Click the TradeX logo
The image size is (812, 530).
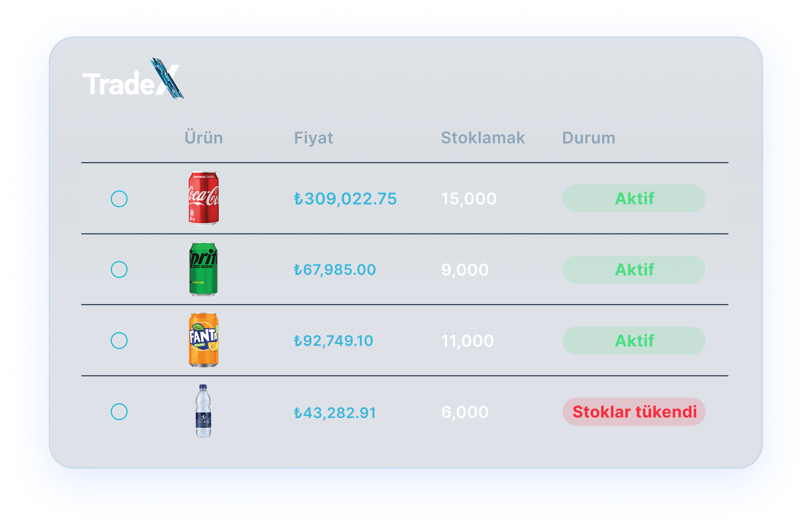(x=133, y=79)
